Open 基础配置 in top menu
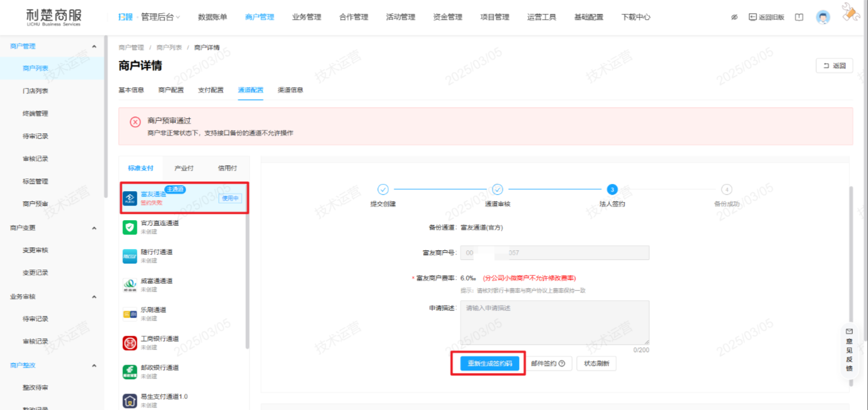 589,17
